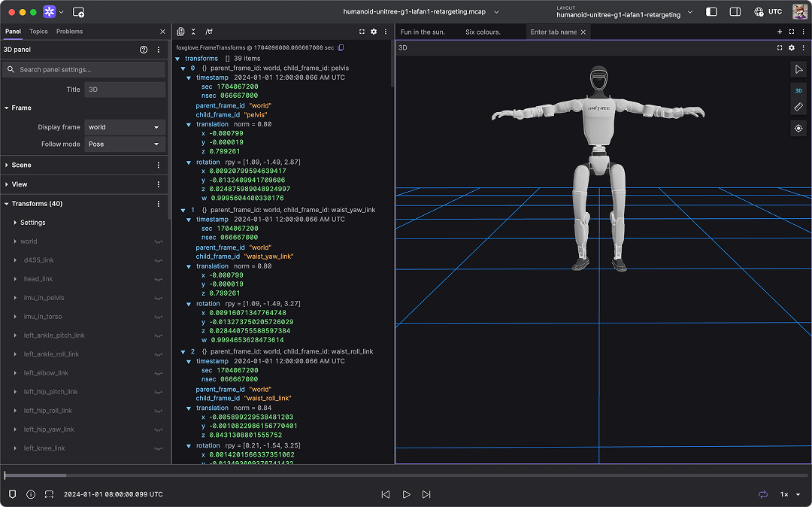Click the seek forward playback button
The height and width of the screenshot is (507, 812).
coord(426,494)
